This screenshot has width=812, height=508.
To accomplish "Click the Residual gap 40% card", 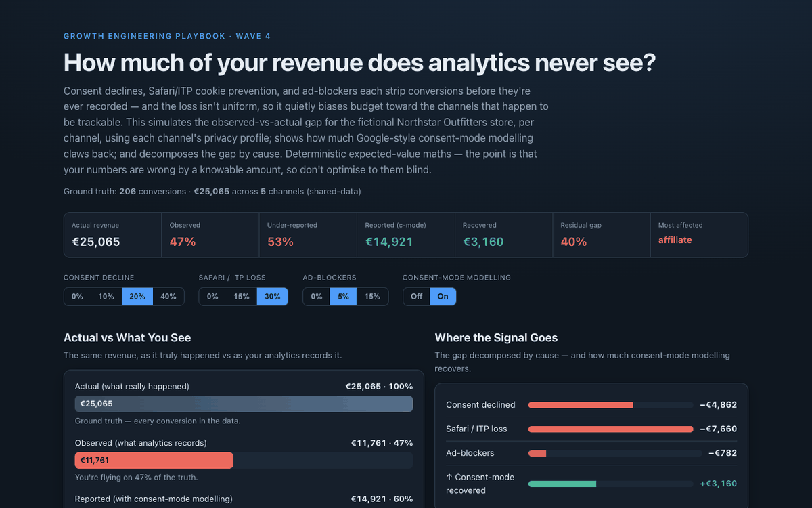I will click(602, 235).
